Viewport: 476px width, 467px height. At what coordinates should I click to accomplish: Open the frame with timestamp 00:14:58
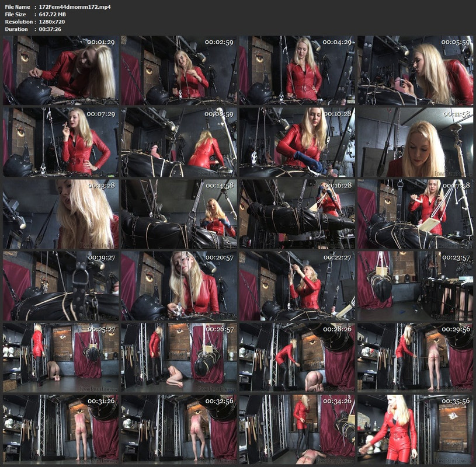[179, 214]
